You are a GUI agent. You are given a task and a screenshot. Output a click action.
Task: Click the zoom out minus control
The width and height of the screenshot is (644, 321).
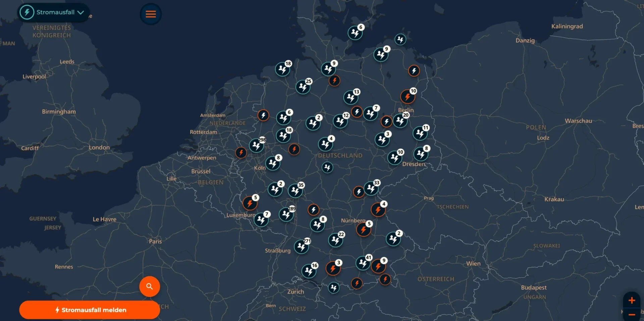pos(632,315)
